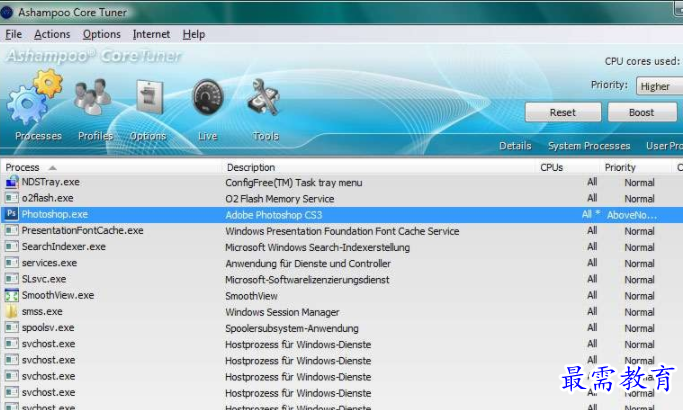Open the Options toolbar icon
The width and height of the screenshot is (683, 410).
(x=149, y=97)
